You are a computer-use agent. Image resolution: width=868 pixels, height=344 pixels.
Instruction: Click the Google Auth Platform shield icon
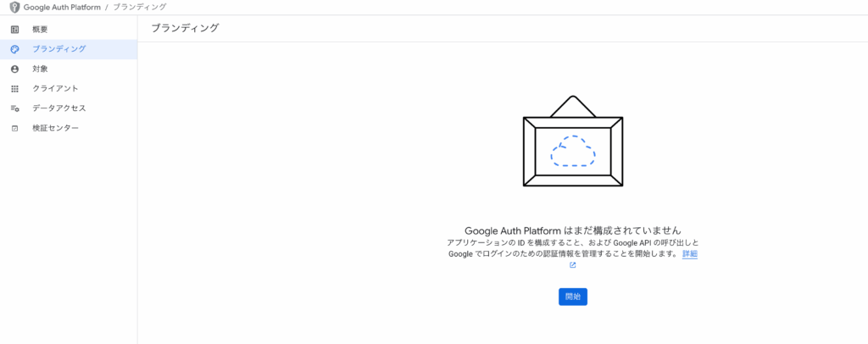coord(15,7)
